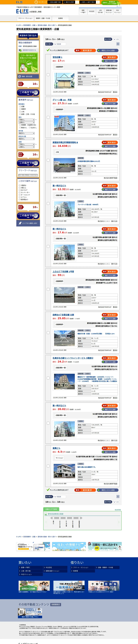
Task: Select 事務所・店舗・その他 tab
Action: click(x=43, y=18)
